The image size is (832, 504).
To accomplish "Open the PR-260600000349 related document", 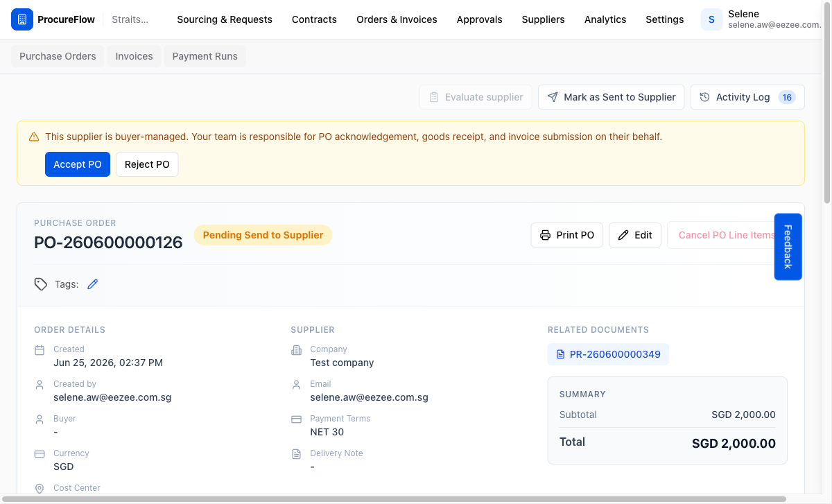I will 608,354.
